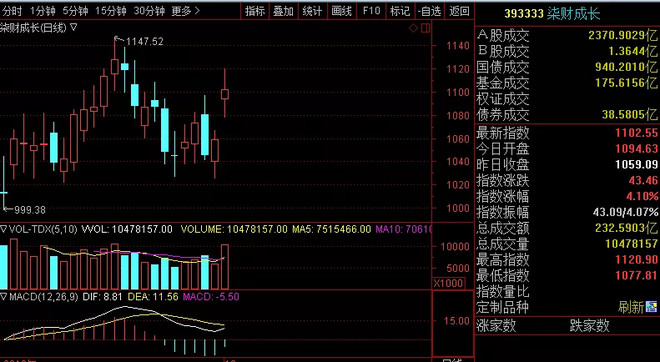Click the X1000 volume scale box
Image resolution: width=660 pixels, height=362 pixels.
pyautogui.click(x=449, y=283)
